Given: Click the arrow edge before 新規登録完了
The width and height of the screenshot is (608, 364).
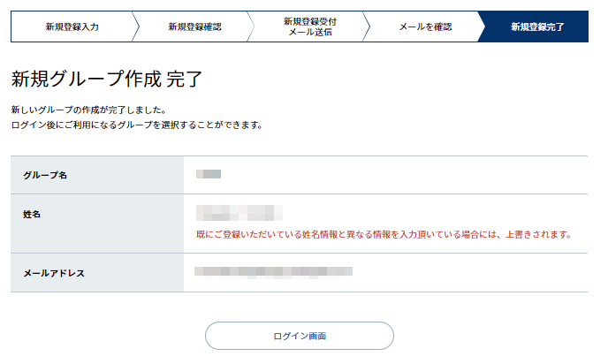Looking at the screenshot, I should tap(482, 27).
